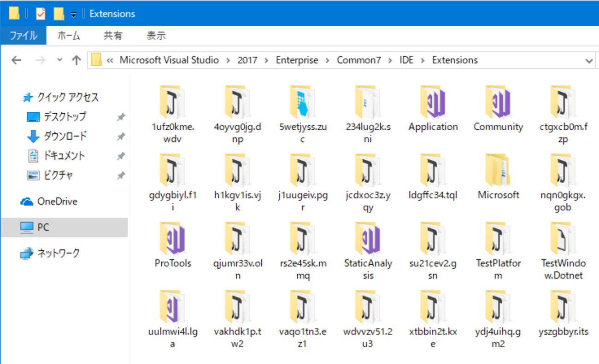Open the recent locations dropdown arrow
The height and width of the screenshot is (364, 599).
(x=59, y=60)
